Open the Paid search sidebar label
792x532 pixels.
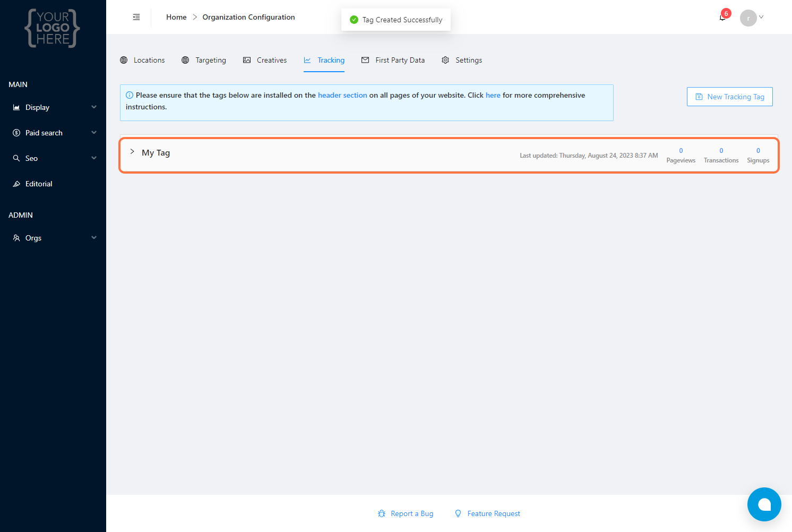[44, 133]
